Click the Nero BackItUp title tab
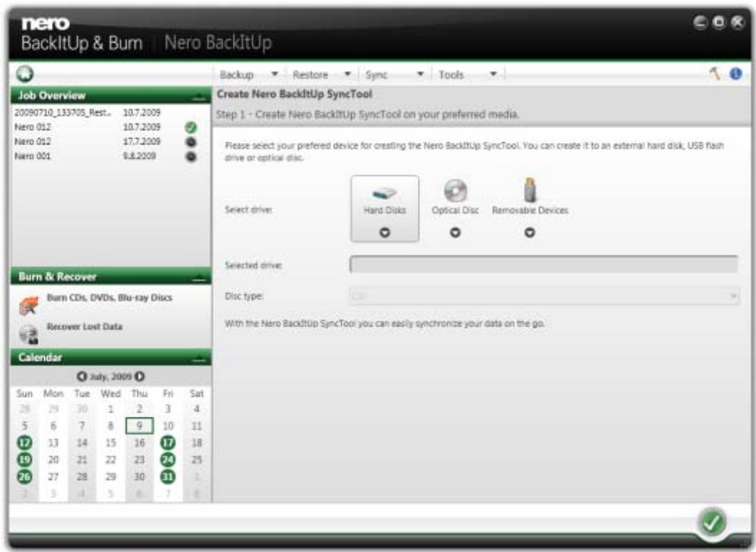Image resolution: width=756 pixels, height=552 pixels. click(218, 43)
